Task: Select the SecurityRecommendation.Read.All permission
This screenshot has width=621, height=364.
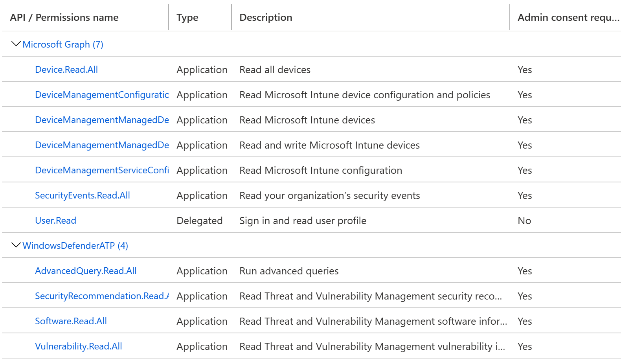Action: pyautogui.click(x=102, y=296)
